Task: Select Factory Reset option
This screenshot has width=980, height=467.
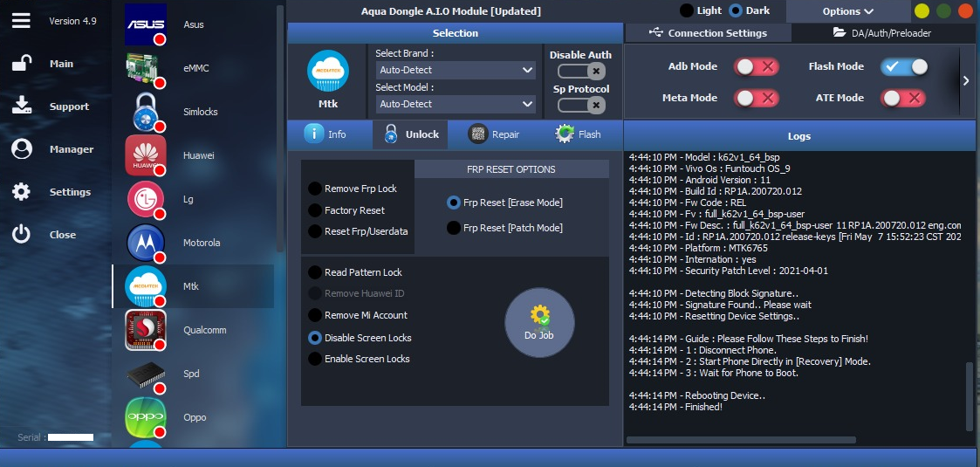Action: pos(315,210)
